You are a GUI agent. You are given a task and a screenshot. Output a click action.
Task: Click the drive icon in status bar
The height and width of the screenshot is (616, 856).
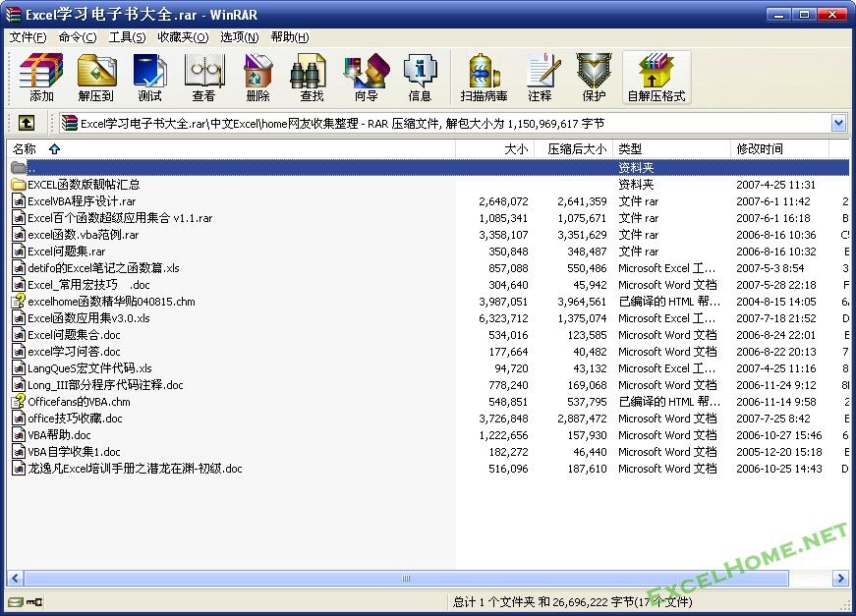tap(16, 602)
